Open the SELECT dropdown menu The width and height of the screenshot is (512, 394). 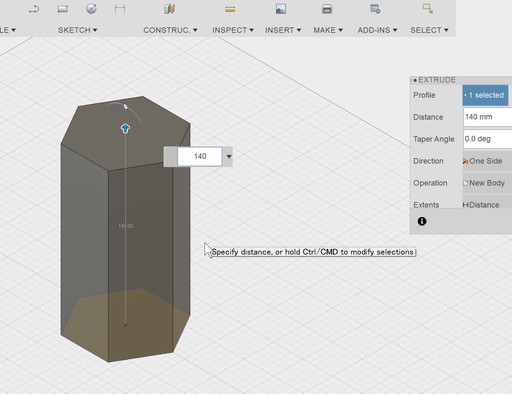[x=429, y=30]
